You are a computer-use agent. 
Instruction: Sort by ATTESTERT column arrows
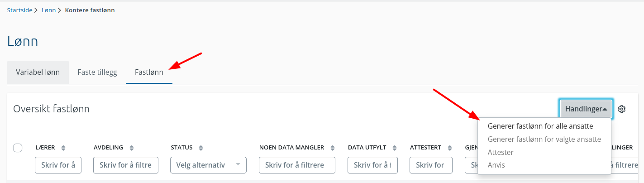[x=450, y=148]
